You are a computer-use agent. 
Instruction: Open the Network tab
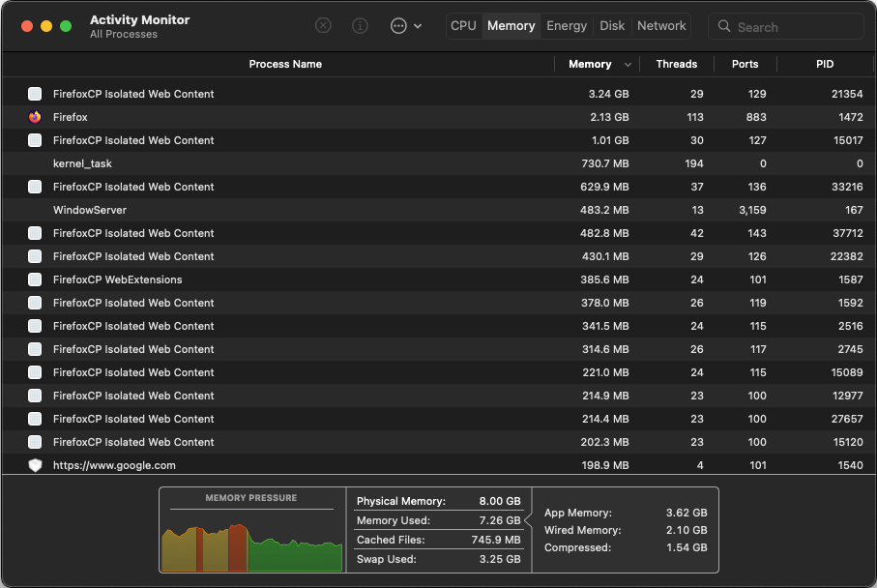(x=661, y=26)
